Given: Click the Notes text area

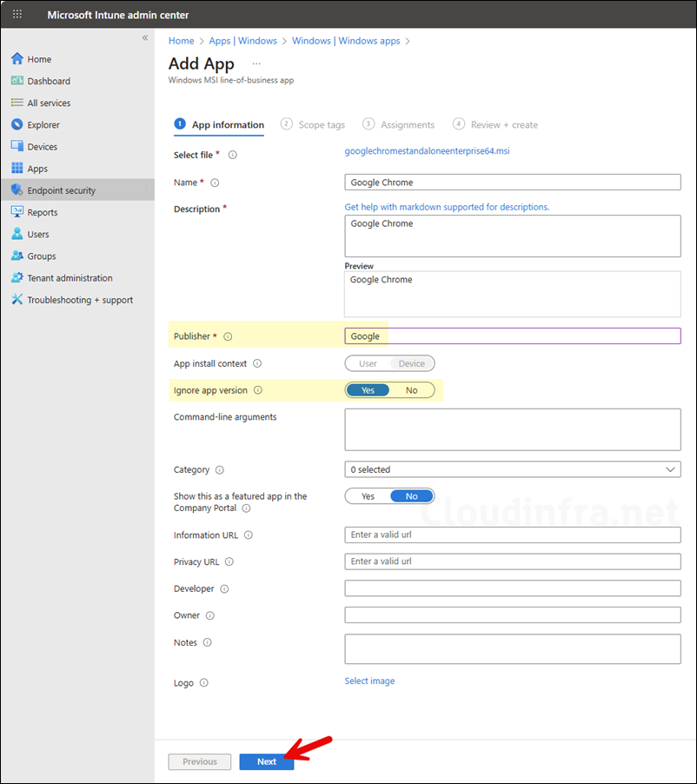Looking at the screenshot, I should (x=513, y=649).
